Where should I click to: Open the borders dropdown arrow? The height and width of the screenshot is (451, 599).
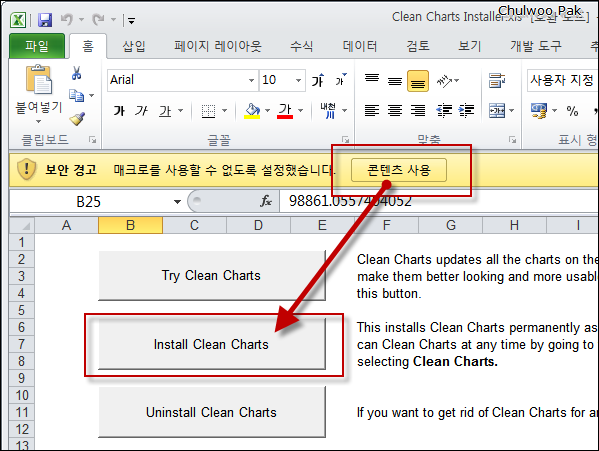225,111
